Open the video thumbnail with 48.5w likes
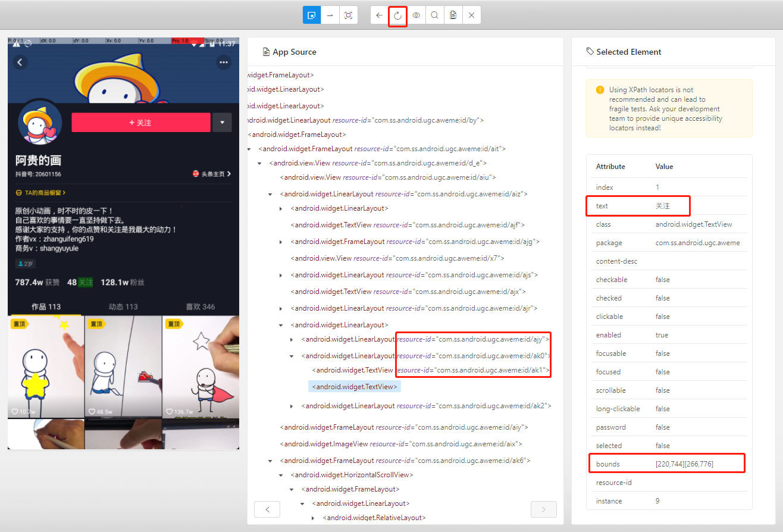Viewport: 783px width, 532px height. point(123,366)
